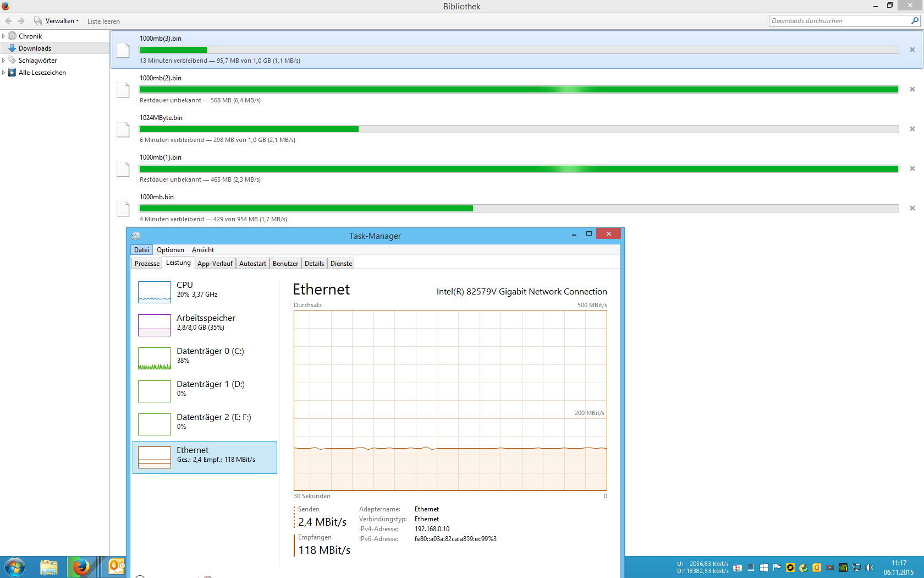924x578 pixels.
Task: Minimize the Task-Manager window
Action: (574, 234)
